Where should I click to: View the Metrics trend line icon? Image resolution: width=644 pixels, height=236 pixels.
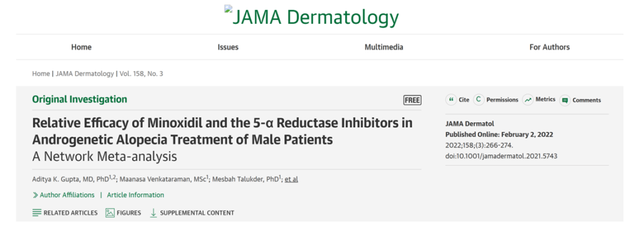528,99
